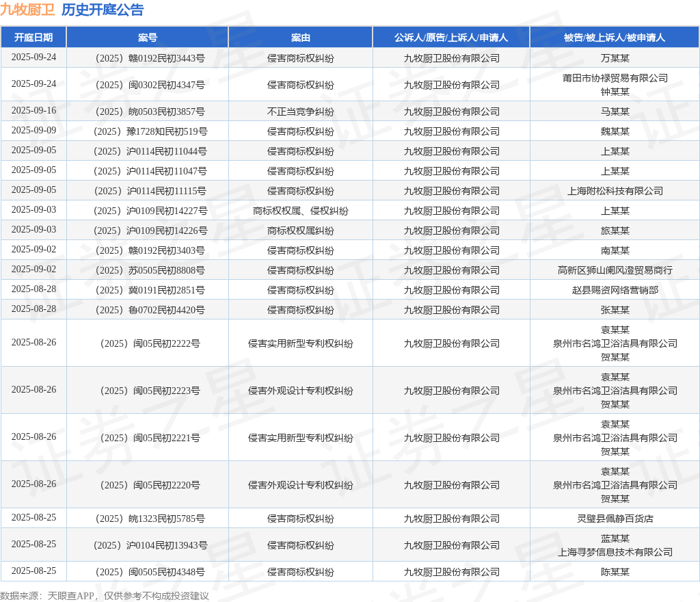
Task: Select case number （2025）沪0109民初14226号
Action: pos(148,231)
